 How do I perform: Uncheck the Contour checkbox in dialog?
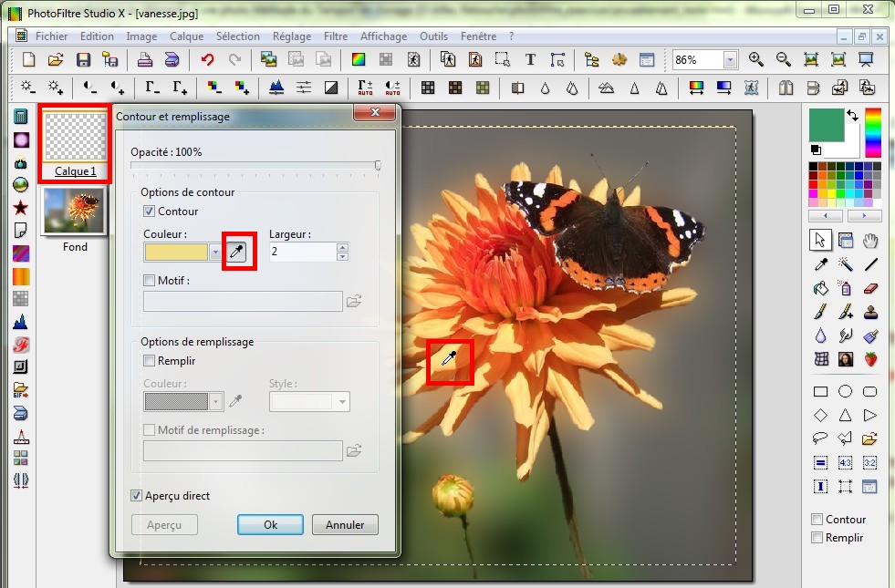tap(149, 211)
